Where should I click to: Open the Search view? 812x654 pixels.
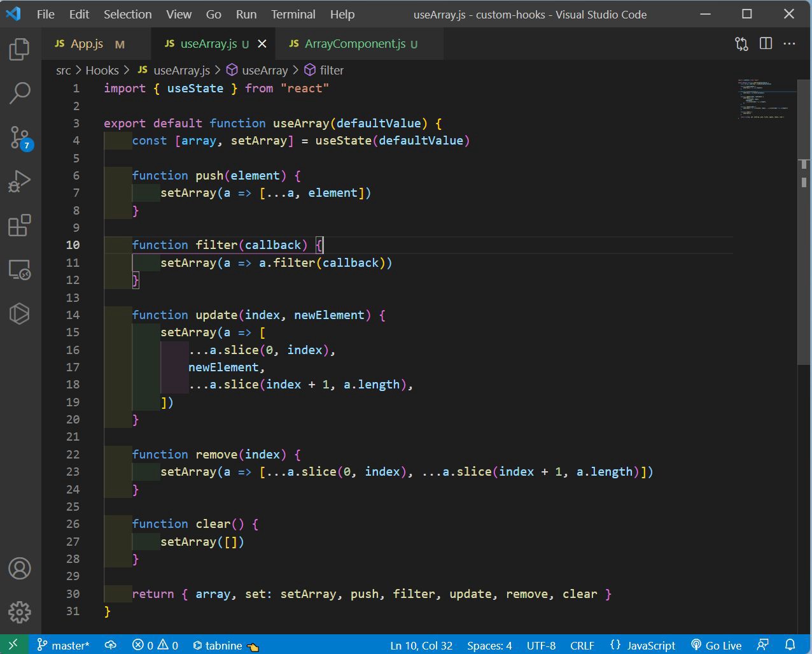click(x=20, y=93)
